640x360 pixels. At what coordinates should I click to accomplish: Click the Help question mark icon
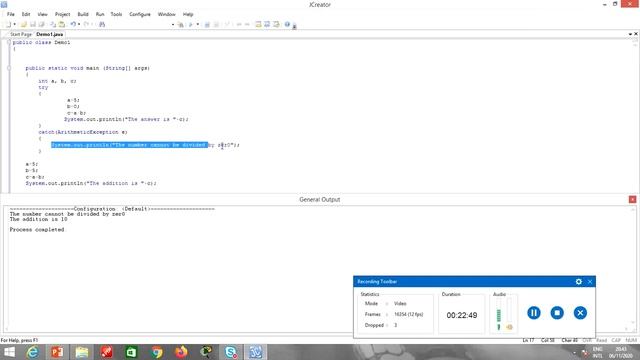[287, 24]
